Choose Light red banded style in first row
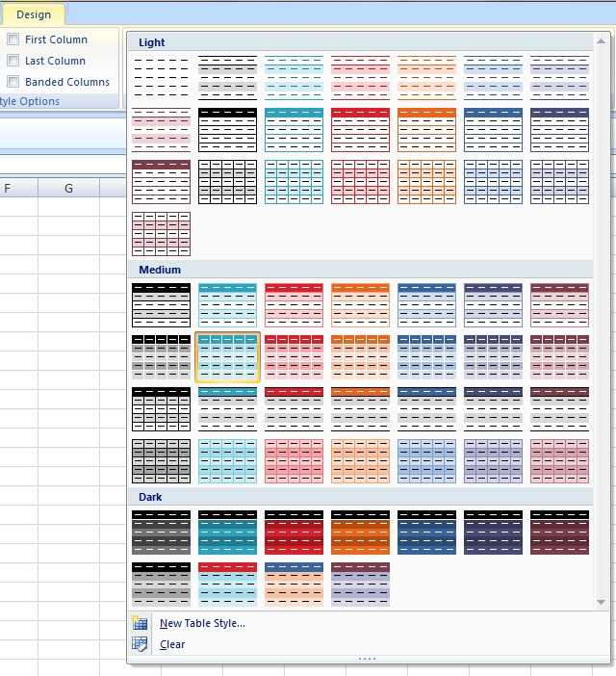Viewport: 616px width, 676px height. [x=360, y=78]
